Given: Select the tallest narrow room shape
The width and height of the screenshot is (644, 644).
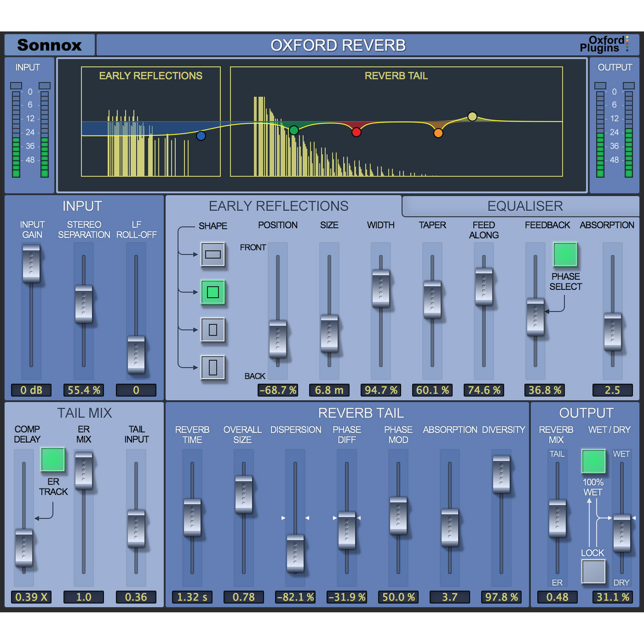Looking at the screenshot, I should tap(213, 368).
